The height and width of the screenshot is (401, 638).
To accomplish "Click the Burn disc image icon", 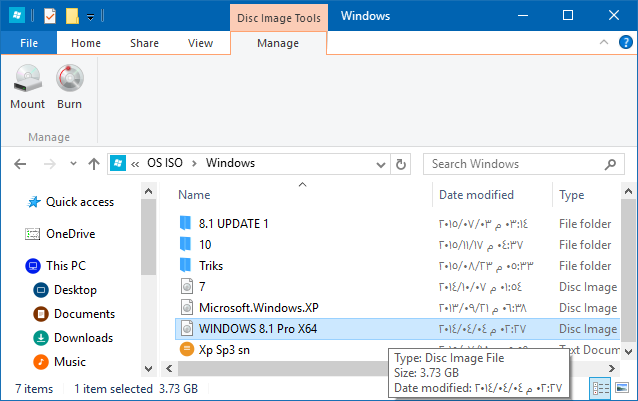I will (x=70, y=78).
